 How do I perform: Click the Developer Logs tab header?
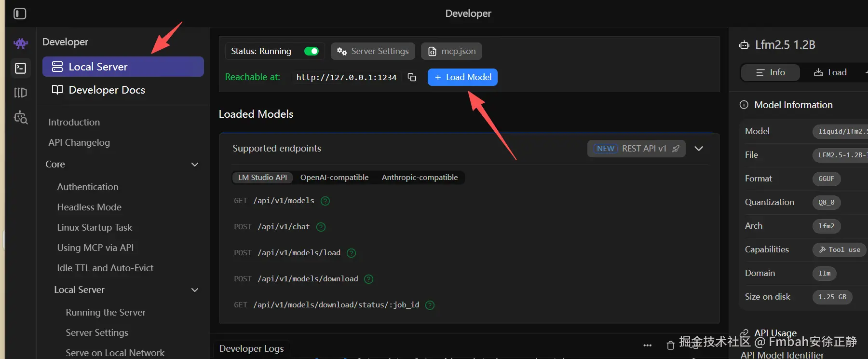pos(251,348)
